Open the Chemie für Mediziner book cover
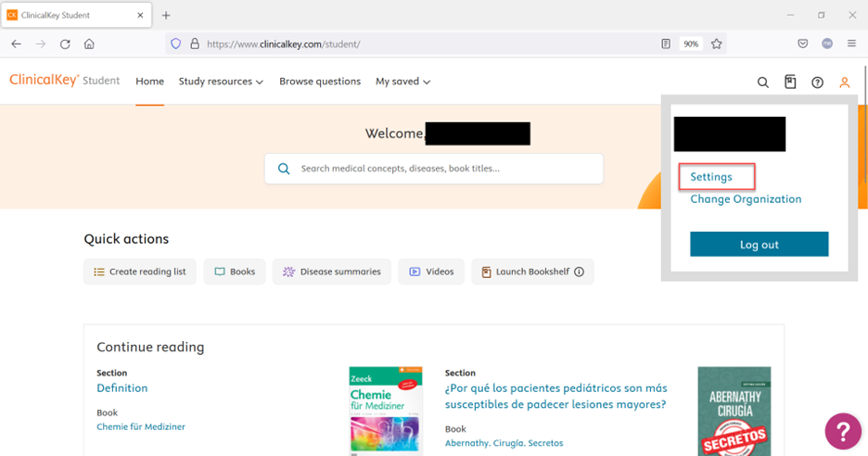868x456 pixels. (385, 410)
